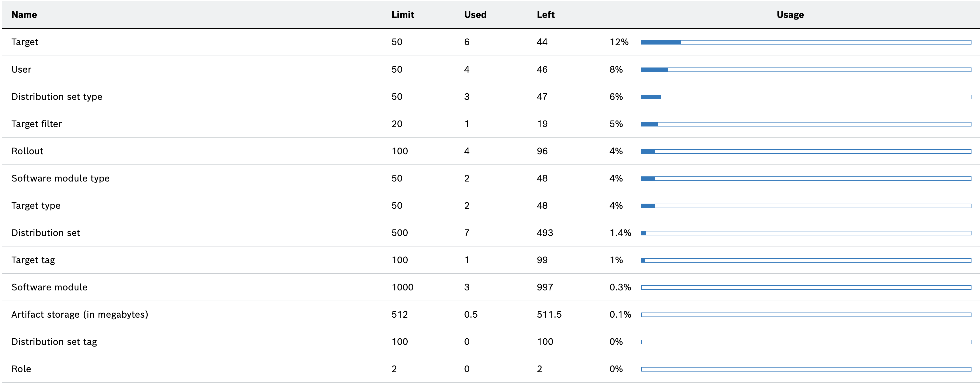Select the Distribution set tag row name

click(54, 342)
